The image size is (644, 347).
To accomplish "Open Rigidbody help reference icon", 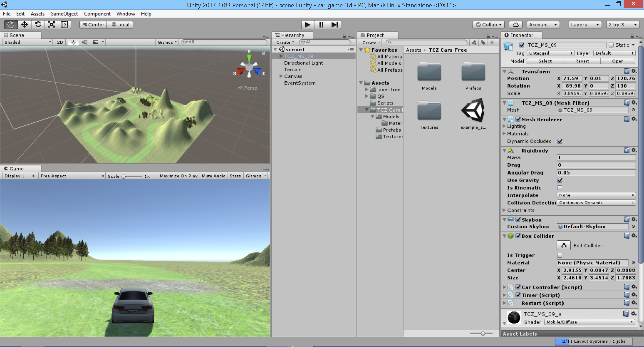I will [626, 150].
